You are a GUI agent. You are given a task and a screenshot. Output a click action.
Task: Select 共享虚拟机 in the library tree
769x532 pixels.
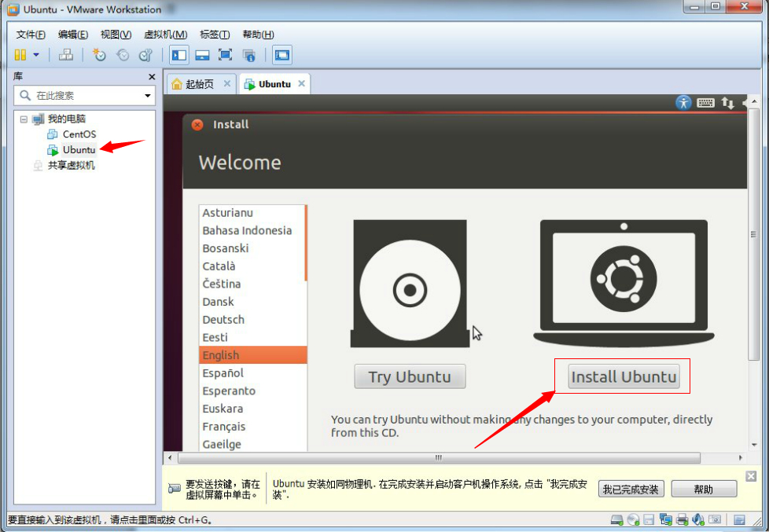pos(71,165)
